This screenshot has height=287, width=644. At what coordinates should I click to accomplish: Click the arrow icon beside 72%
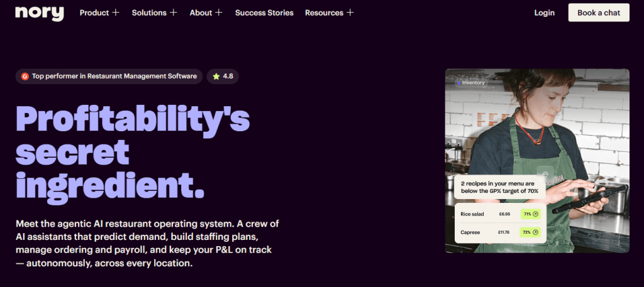pyautogui.click(x=535, y=232)
